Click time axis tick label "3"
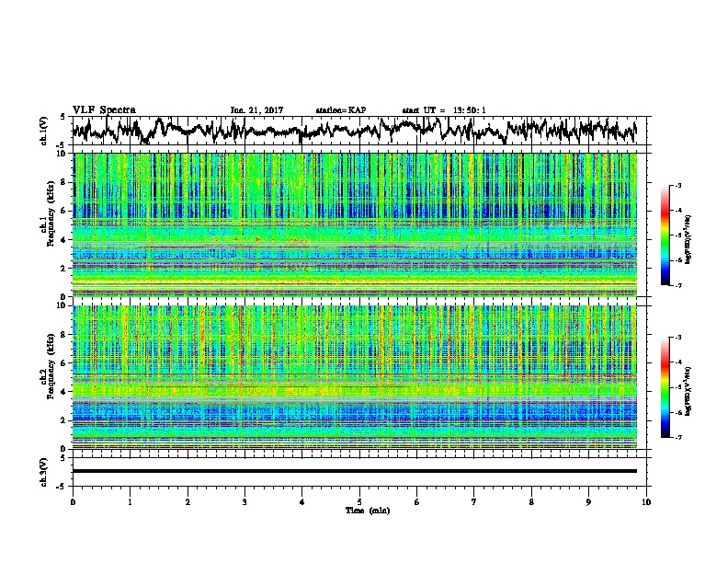Screen dimensions: 728x563 (x=245, y=502)
